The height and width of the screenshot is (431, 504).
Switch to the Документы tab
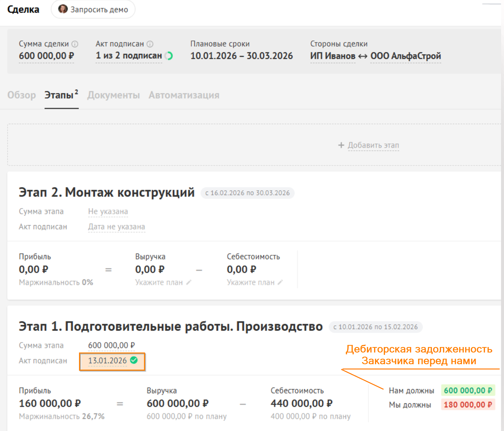(x=114, y=95)
